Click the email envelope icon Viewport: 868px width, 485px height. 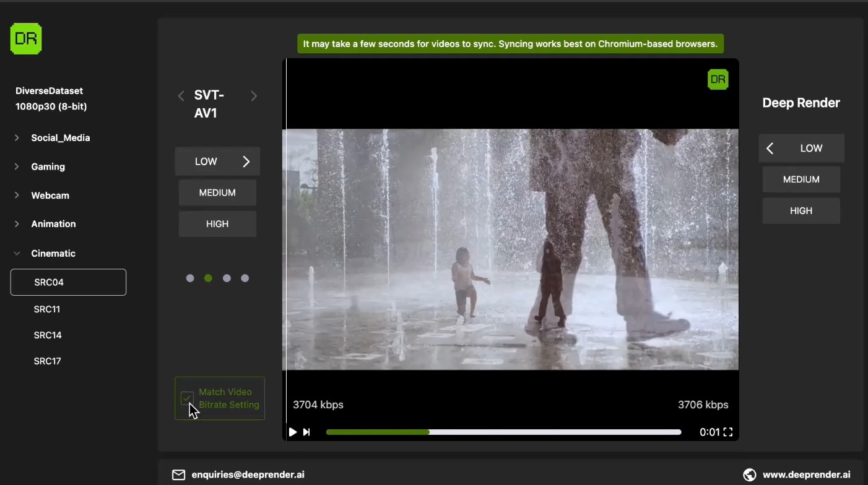[178, 474]
